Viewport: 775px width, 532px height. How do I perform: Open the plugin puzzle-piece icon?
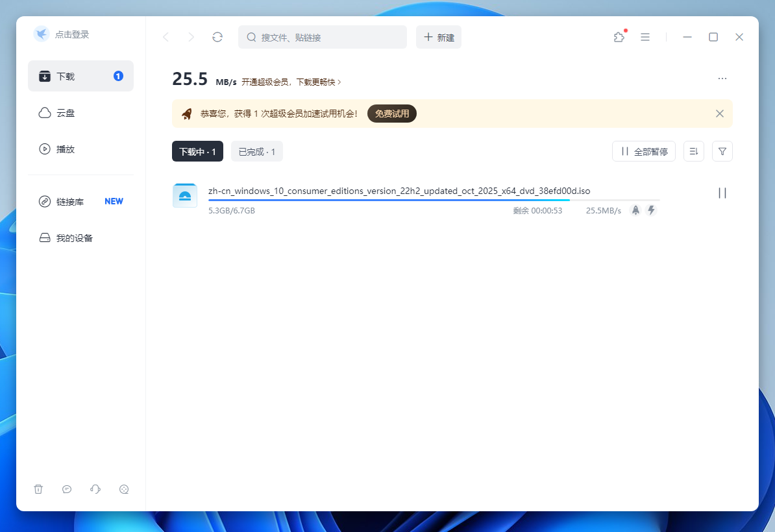(619, 37)
